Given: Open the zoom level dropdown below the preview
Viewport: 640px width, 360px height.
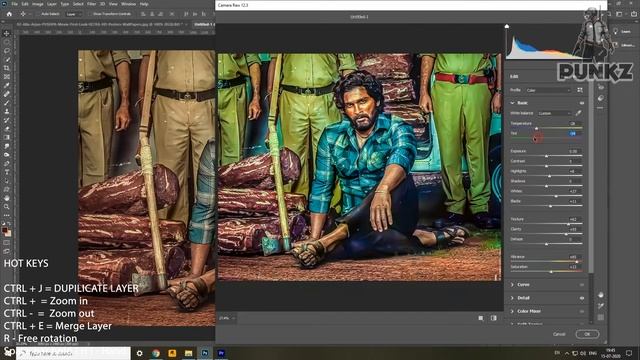Looking at the screenshot, I should point(227,318).
